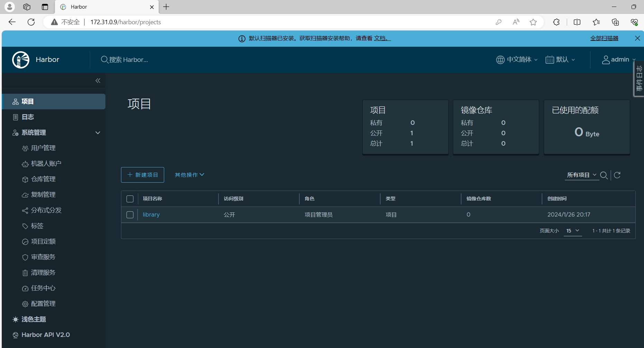
Task: Open the browser tab actions menu icon
Action: tap(45, 7)
